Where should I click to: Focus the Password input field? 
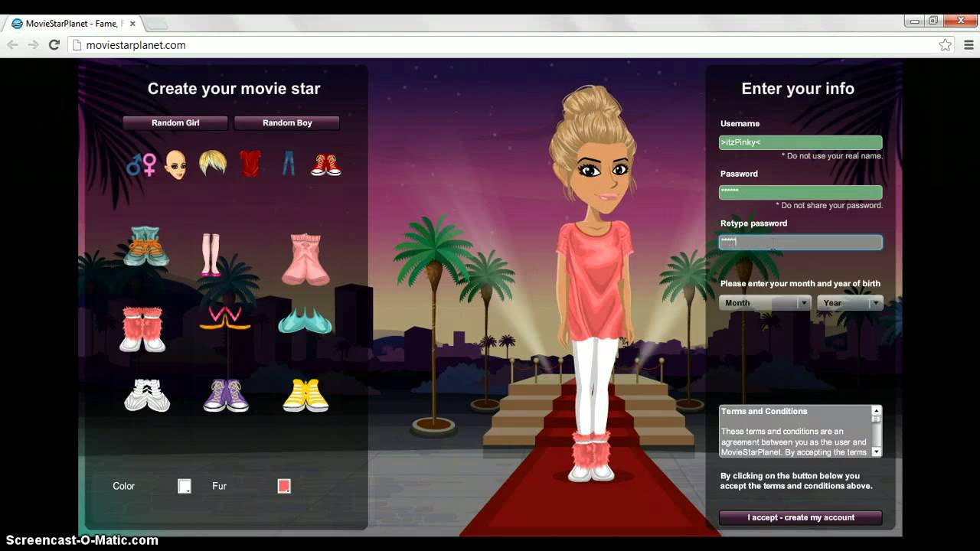point(801,192)
